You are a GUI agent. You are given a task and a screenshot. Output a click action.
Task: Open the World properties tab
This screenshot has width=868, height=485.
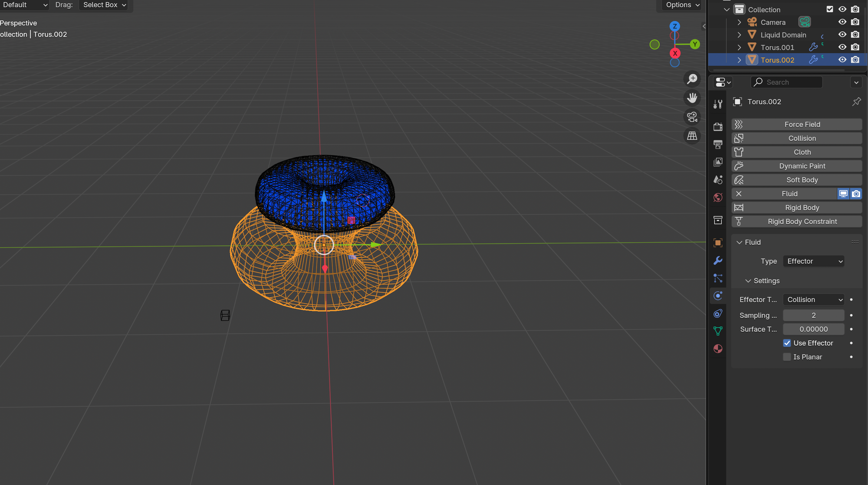pos(718,197)
